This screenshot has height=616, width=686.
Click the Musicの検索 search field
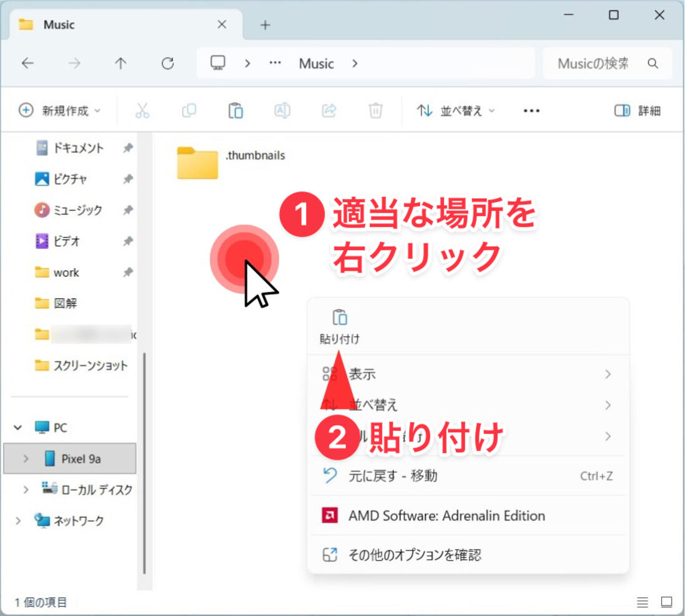point(607,64)
